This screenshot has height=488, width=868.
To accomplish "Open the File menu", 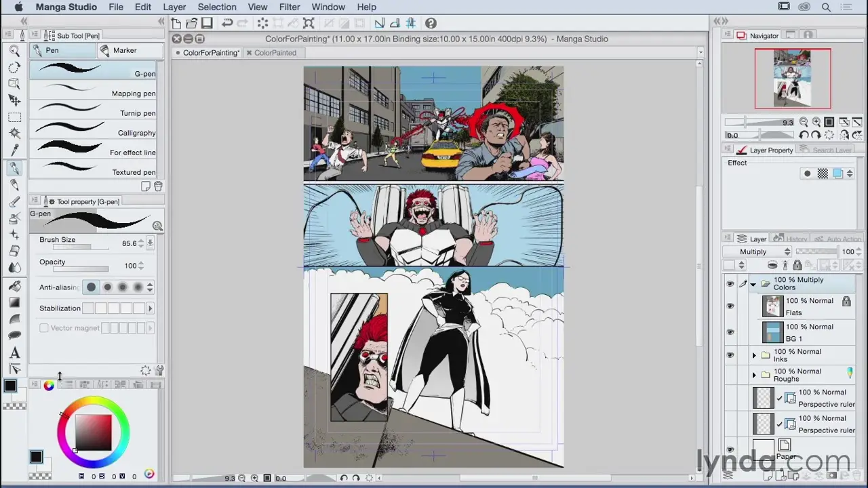I will coord(116,7).
